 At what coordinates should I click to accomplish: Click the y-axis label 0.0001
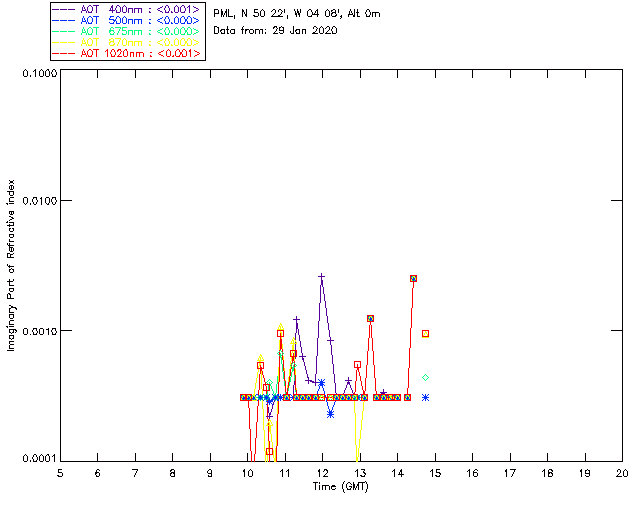39,459
